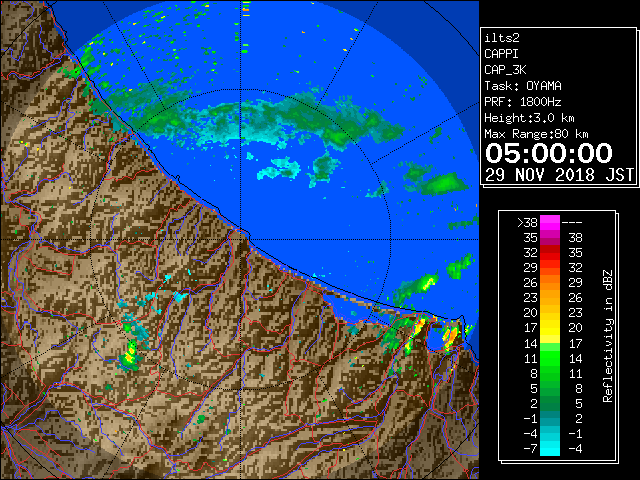Click the "Reflectivity in dBZ" legend title

tap(608, 336)
